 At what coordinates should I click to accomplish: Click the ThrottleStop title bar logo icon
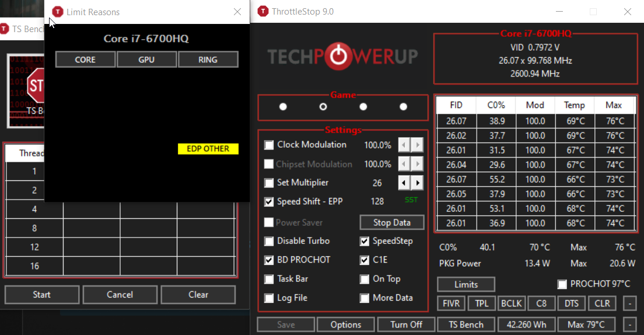point(263,12)
